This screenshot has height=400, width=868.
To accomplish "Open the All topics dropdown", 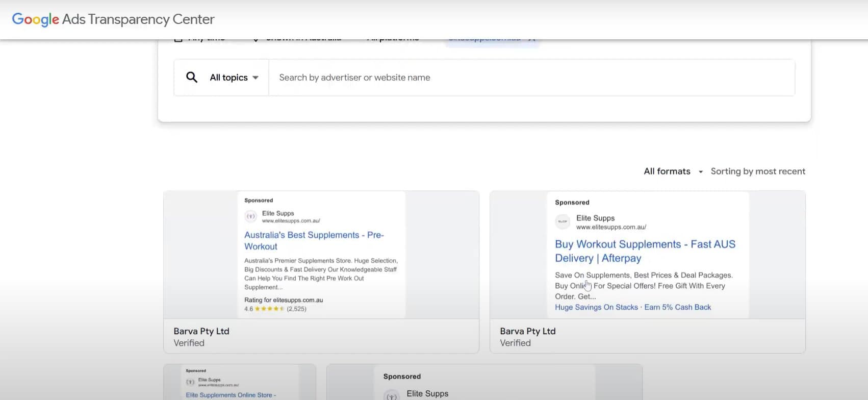I will click(234, 78).
